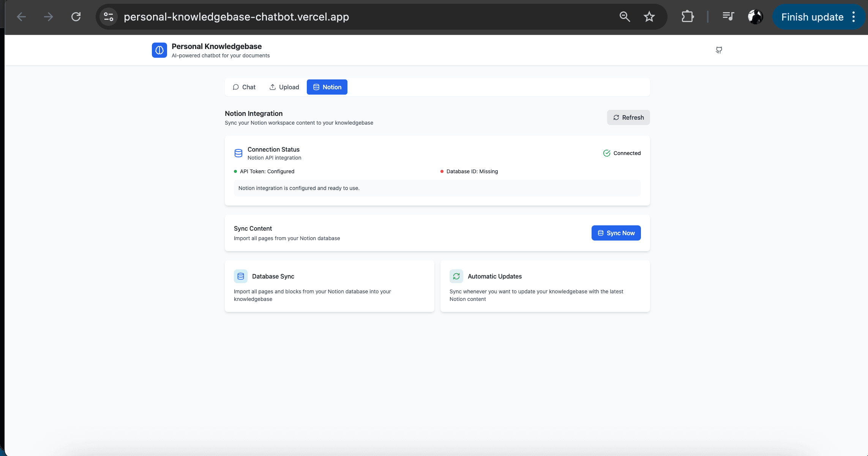Start import with Sync Now button

(x=616, y=233)
